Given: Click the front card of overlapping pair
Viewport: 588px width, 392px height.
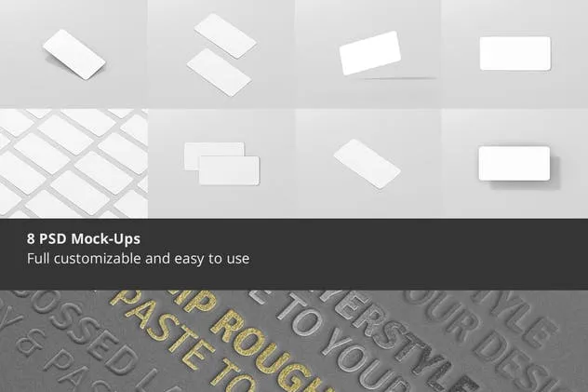Looking at the screenshot, I should click(229, 170).
